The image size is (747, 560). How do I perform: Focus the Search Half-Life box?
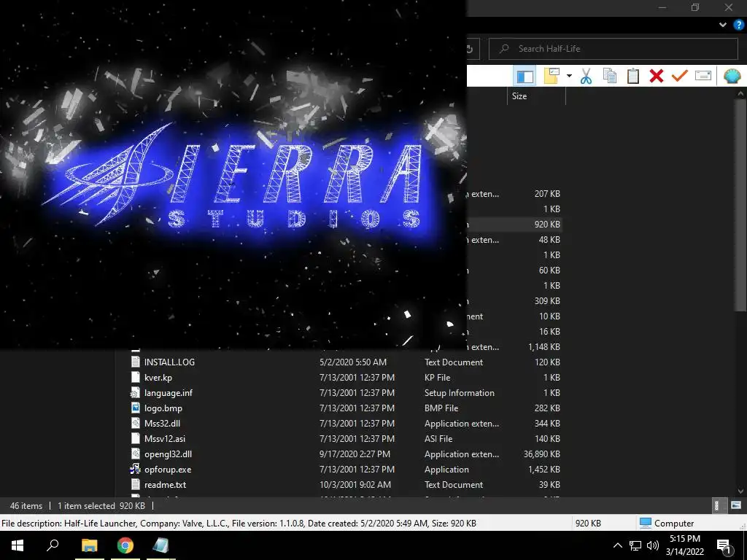(x=613, y=49)
